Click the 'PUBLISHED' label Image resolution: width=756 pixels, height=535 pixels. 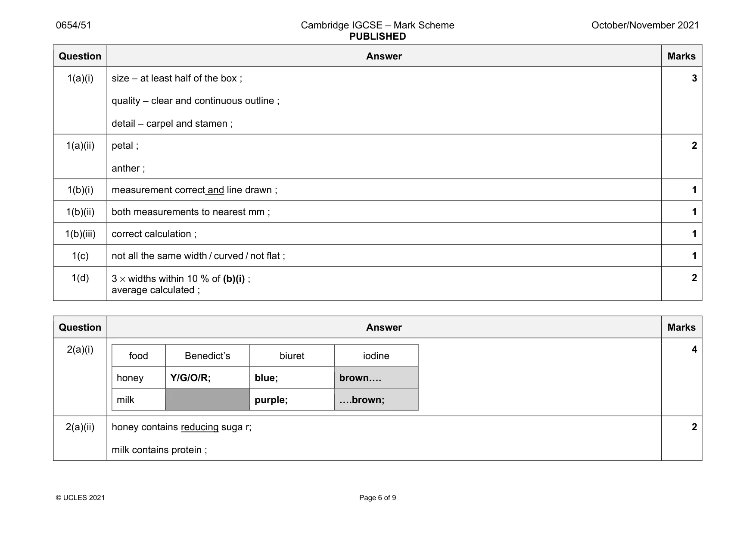[377, 36]
